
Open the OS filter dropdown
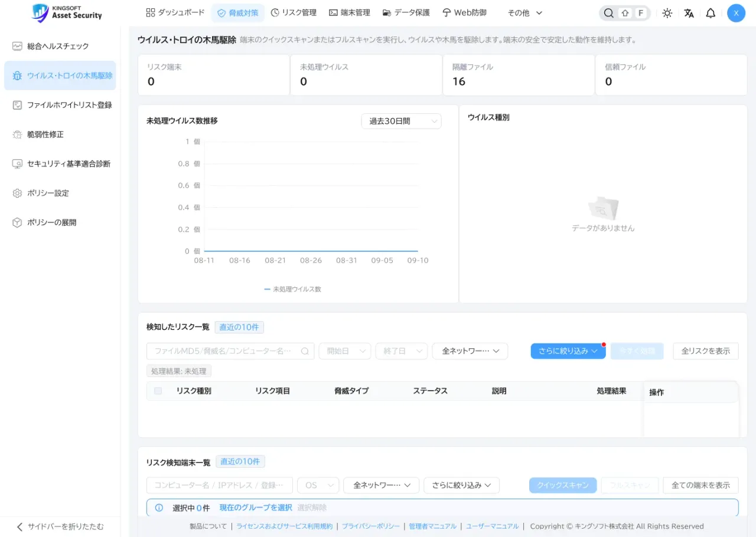pos(318,485)
